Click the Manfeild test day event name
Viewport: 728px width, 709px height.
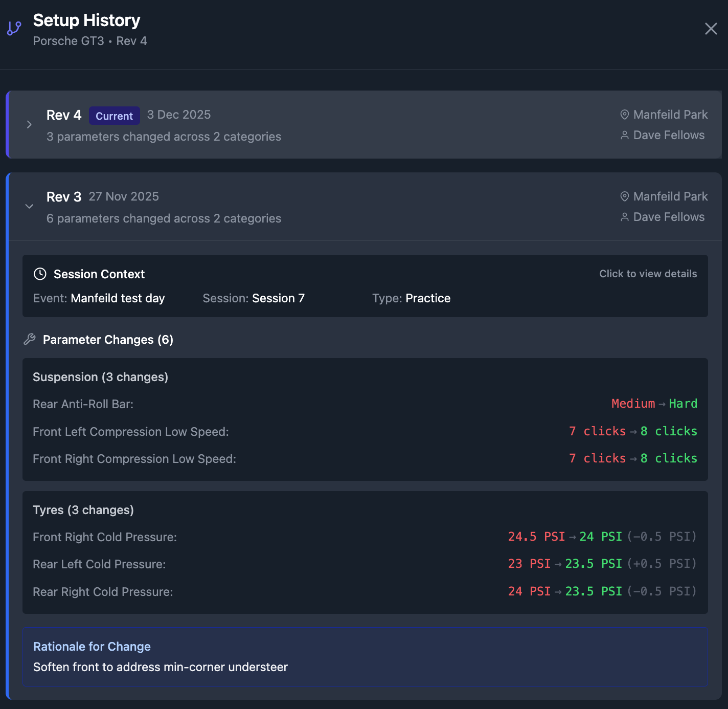click(118, 298)
